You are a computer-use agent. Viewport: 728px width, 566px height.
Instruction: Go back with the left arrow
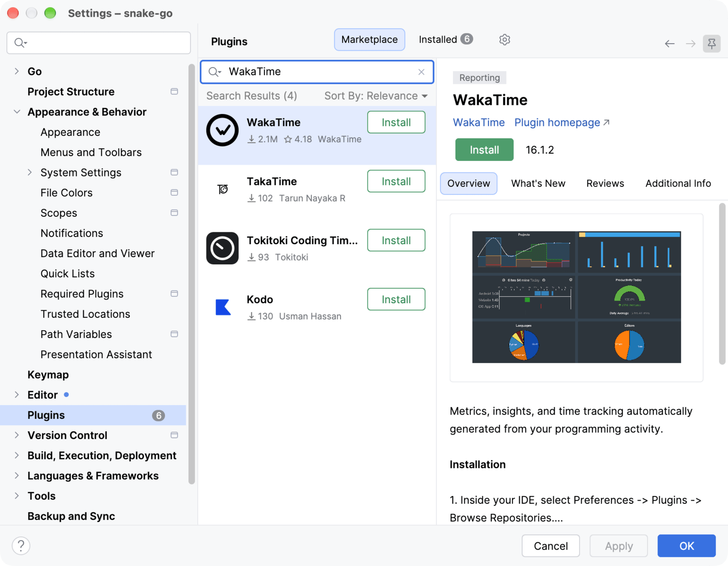670,44
